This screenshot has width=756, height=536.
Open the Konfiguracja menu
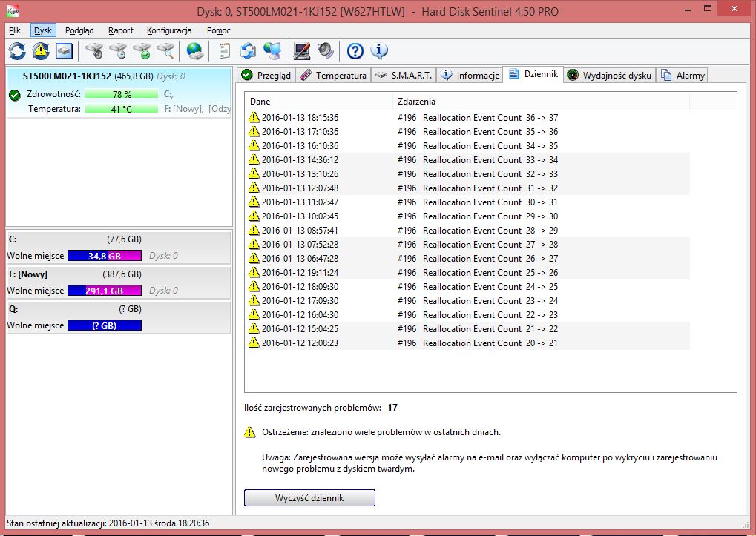coord(169,30)
